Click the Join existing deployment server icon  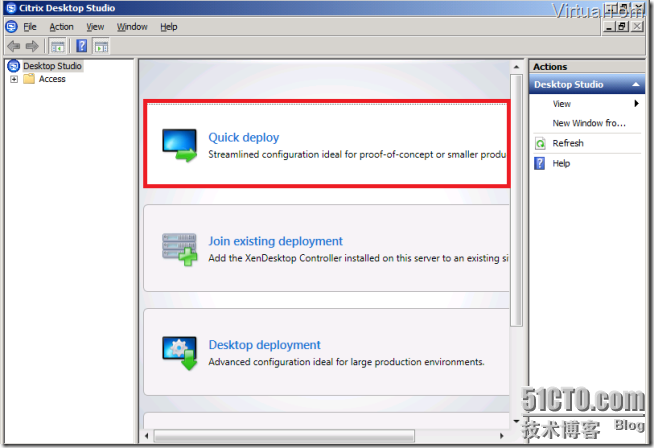click(179, 249)
